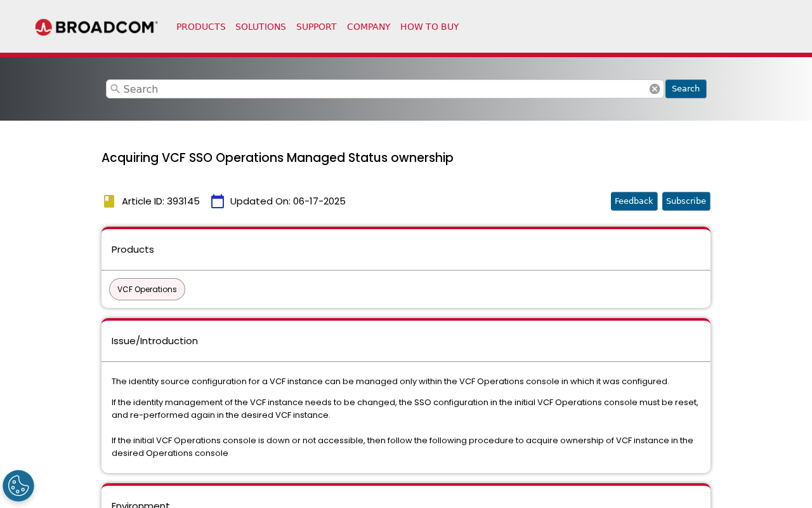The width and height of the screenshot is (812, 508).
Task: Select the VCF Operations product chip
Action: 147,289
